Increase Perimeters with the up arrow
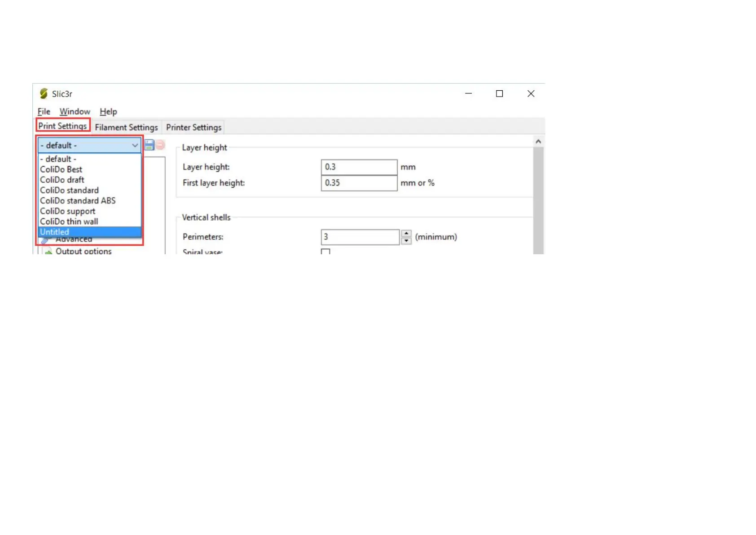 coord(406,234)
